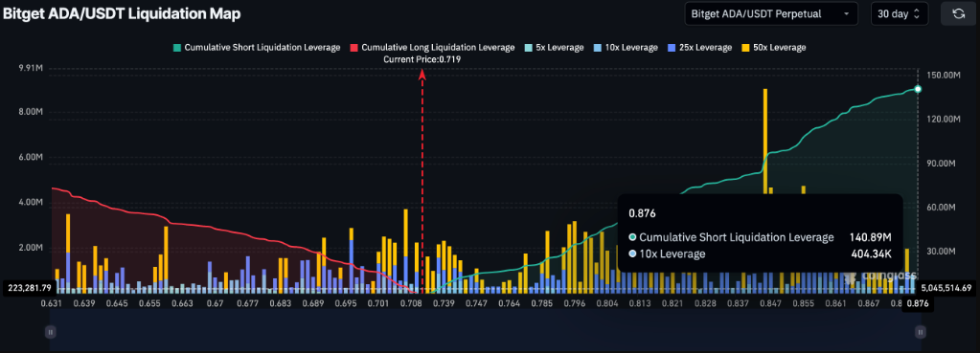Screen dimensions: 980x353
Task: Click the 0.861 x-axis price label
Action: click(x=836, y=303)
